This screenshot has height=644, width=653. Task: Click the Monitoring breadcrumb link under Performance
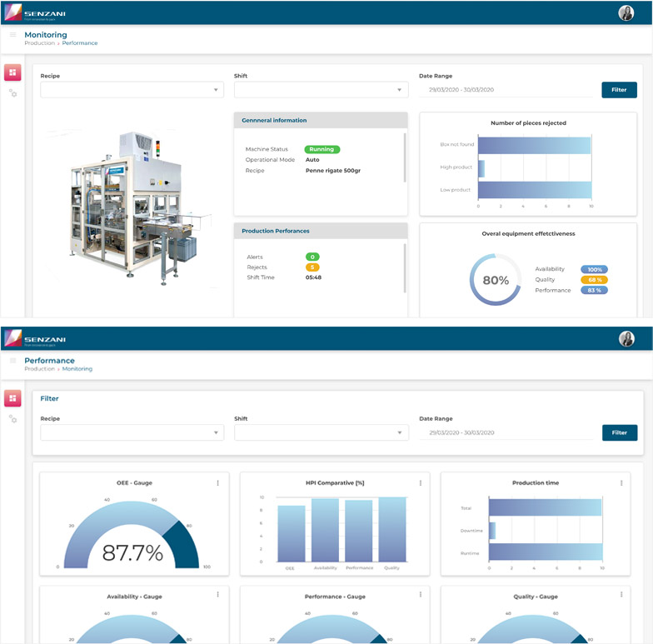tap(77, 368)
